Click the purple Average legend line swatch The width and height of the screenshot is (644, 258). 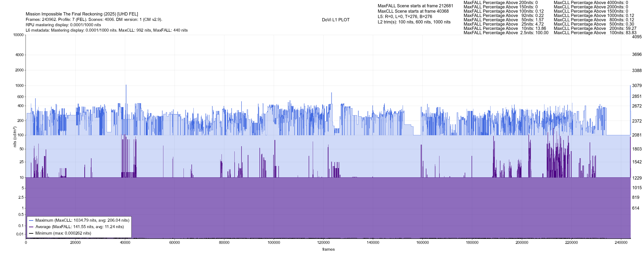click(x=31, y=227)
